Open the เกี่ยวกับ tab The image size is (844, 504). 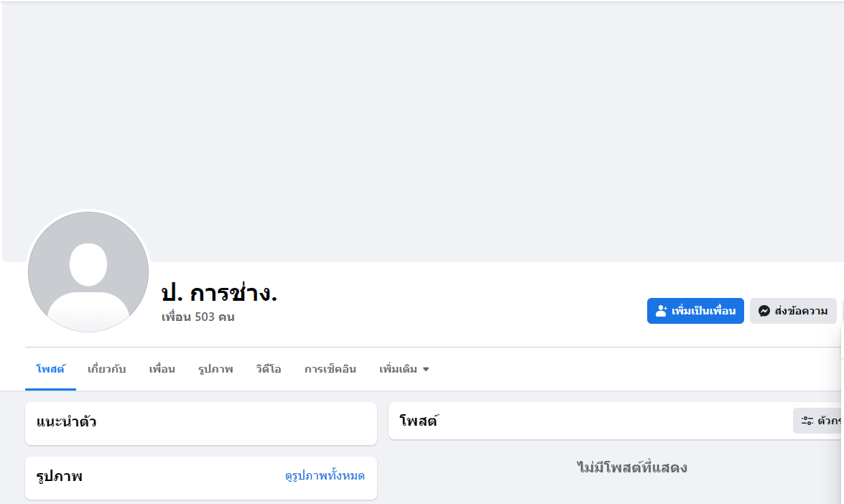tap(106, 369)
